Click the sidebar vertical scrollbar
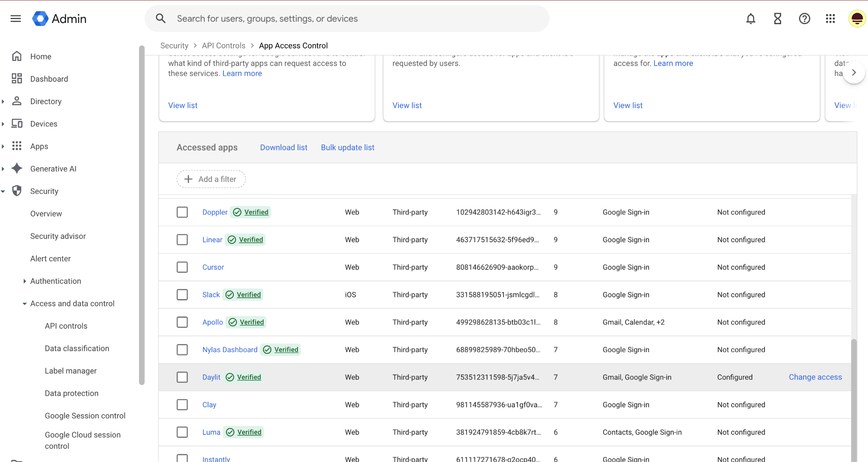The height and width of the screenshot is (462, 868). (142, 216)
